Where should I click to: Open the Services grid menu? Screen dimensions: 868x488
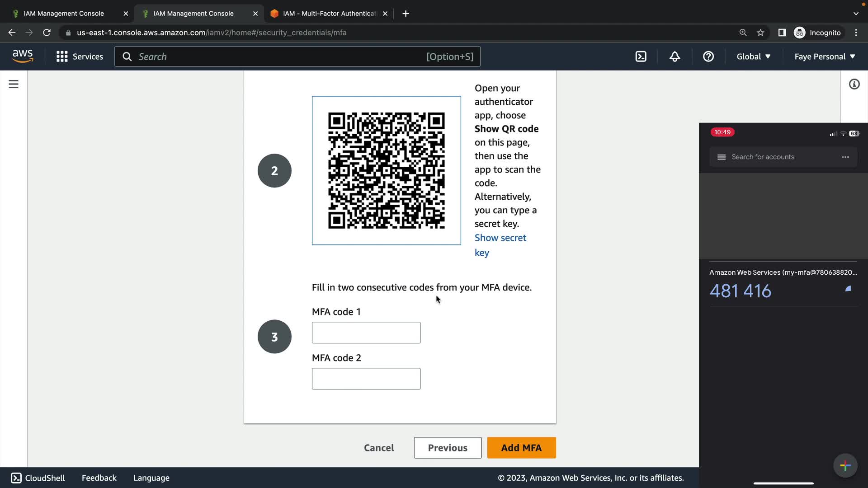click(62, 56)
